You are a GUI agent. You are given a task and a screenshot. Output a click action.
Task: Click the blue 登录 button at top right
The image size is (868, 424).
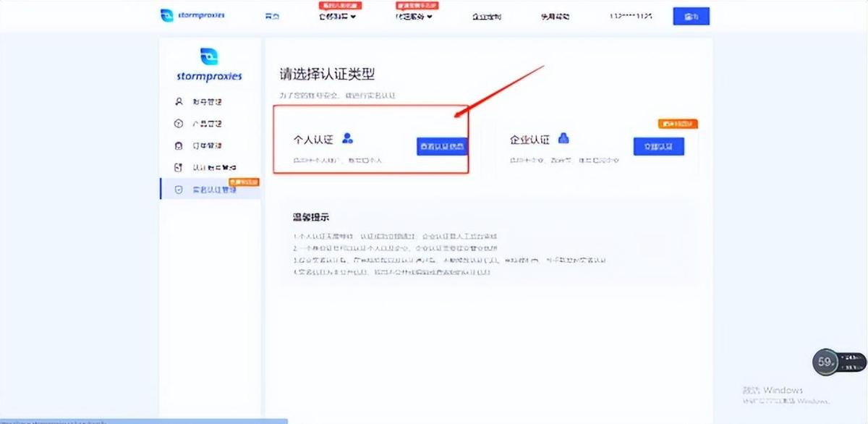coord(691,15)
